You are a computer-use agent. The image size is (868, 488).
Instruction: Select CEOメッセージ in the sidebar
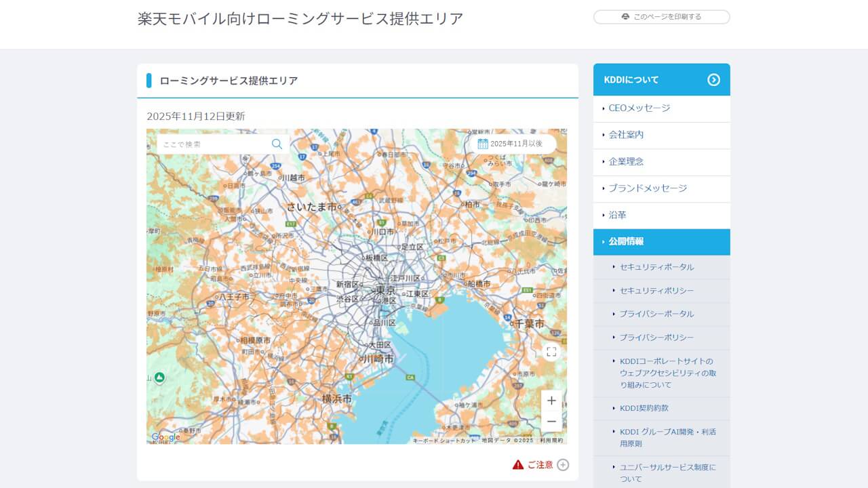[x=643, y=108]
